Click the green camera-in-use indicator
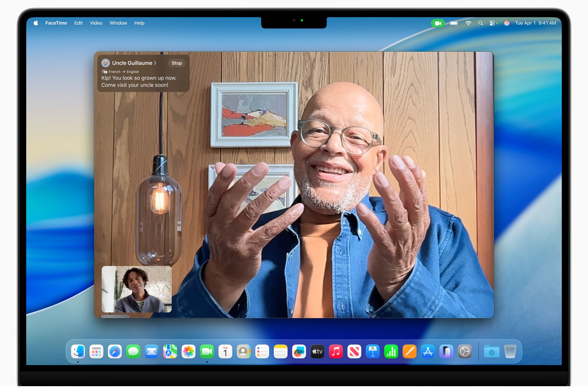 point(438,23)
